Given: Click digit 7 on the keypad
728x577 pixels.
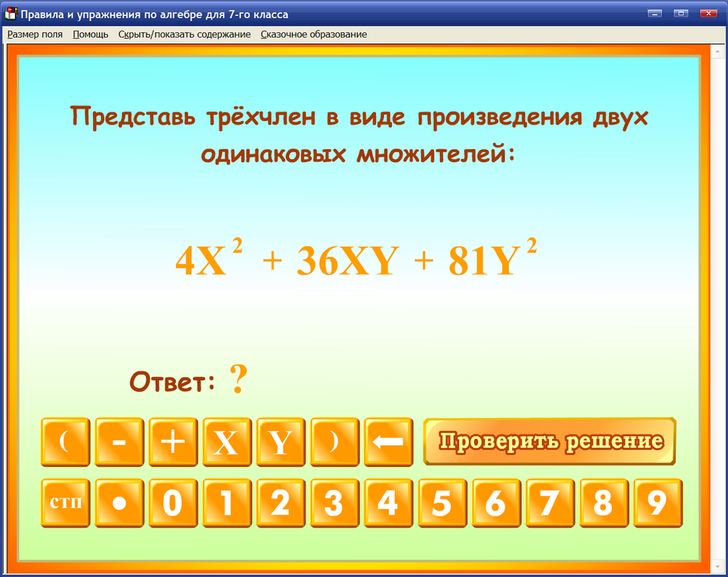Looking at the screenshot, I should click(x=551, y=503).
